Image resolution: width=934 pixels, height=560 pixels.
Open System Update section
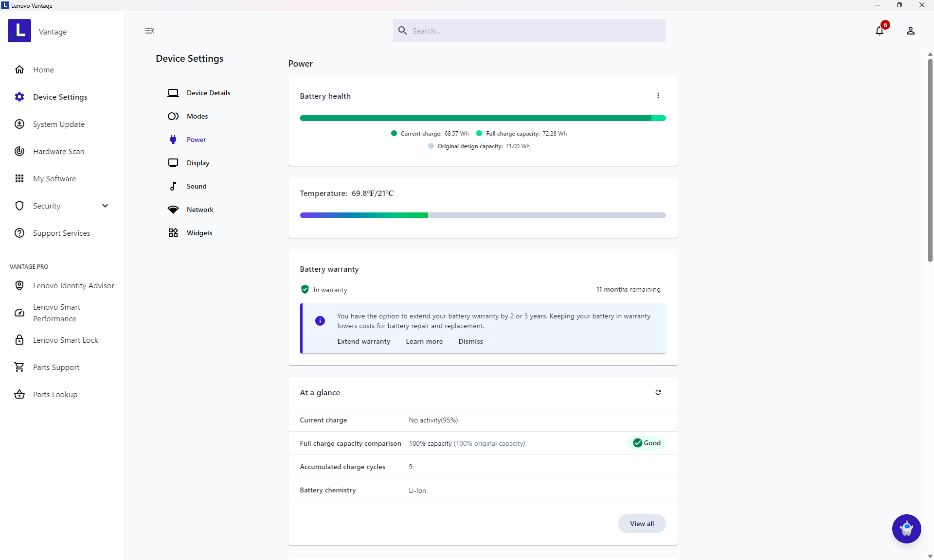(59, 124)
